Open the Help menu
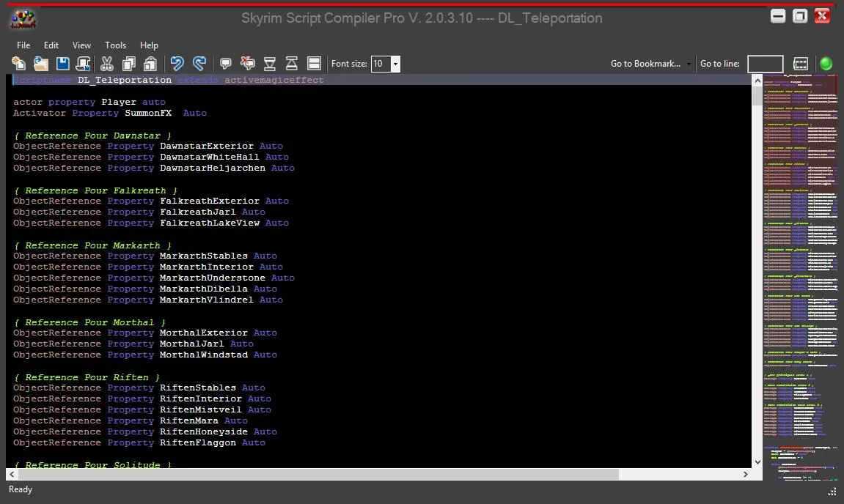Screen dimensions: 844x504 149,45
